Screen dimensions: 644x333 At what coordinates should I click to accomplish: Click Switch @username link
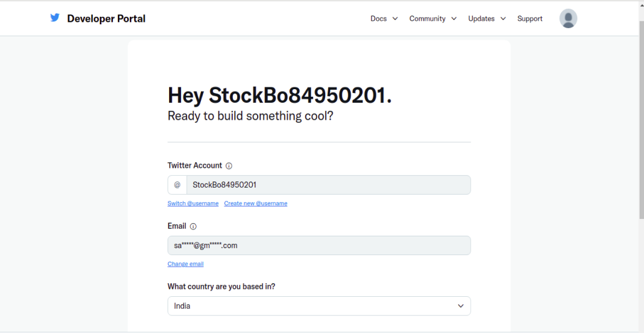pyautogui.click(x=193, y=203)
